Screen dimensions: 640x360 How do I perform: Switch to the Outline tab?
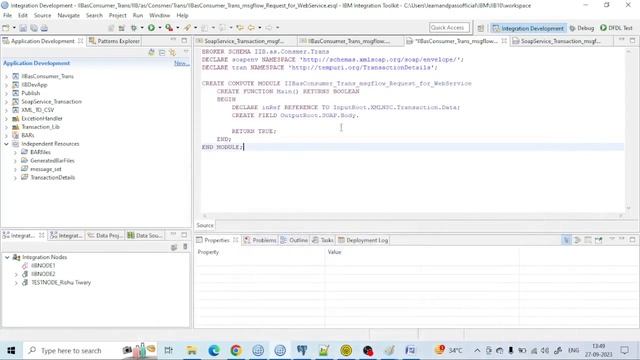point(294,240)
